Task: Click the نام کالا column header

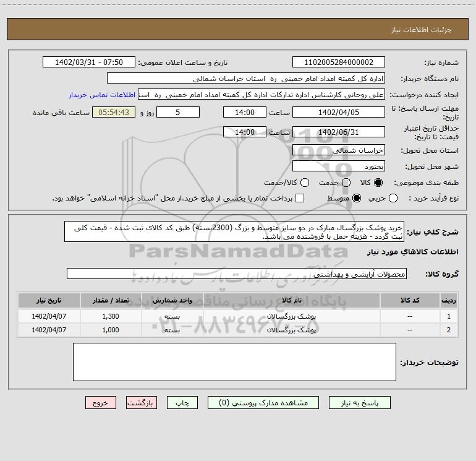Action: (291, 300)
